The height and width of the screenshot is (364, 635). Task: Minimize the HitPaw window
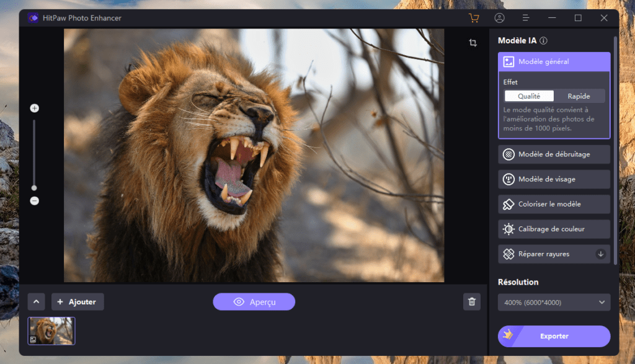(552, 18)
